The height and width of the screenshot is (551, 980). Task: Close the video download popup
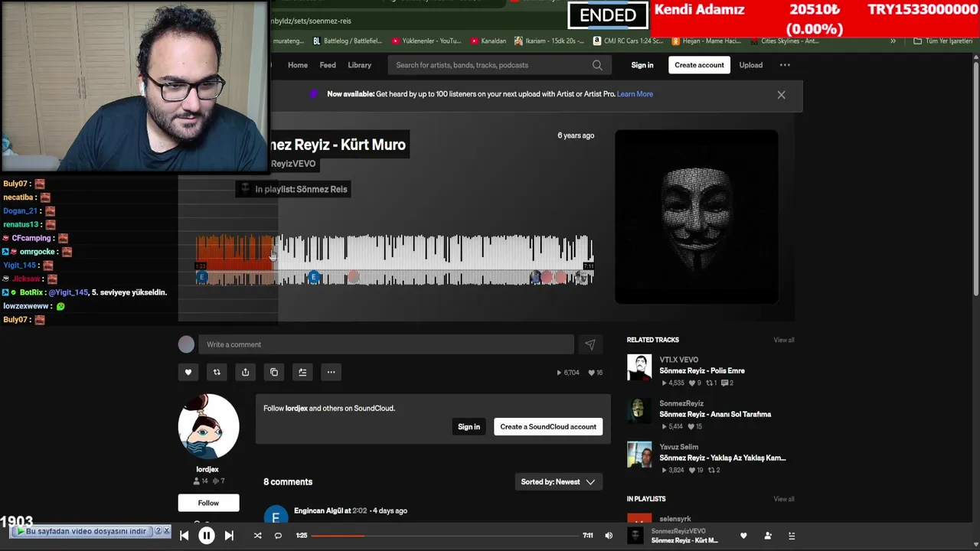point(167,530)
